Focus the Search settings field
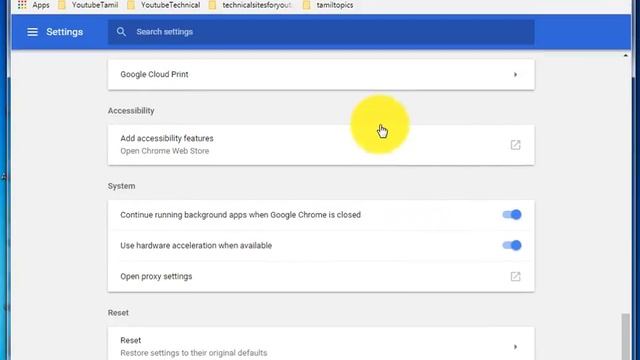The width and height of the screenshot is (640, 360). (321, 32)
